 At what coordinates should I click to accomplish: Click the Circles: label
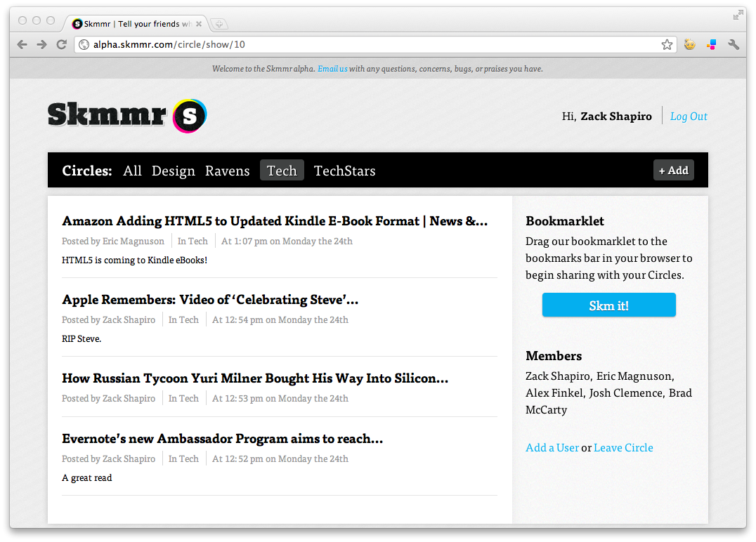click(87, 171)
